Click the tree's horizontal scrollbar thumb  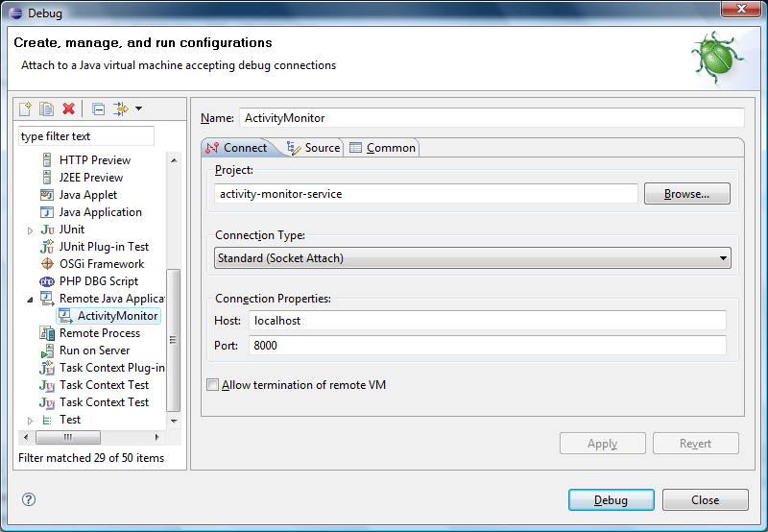pos(68,437)
